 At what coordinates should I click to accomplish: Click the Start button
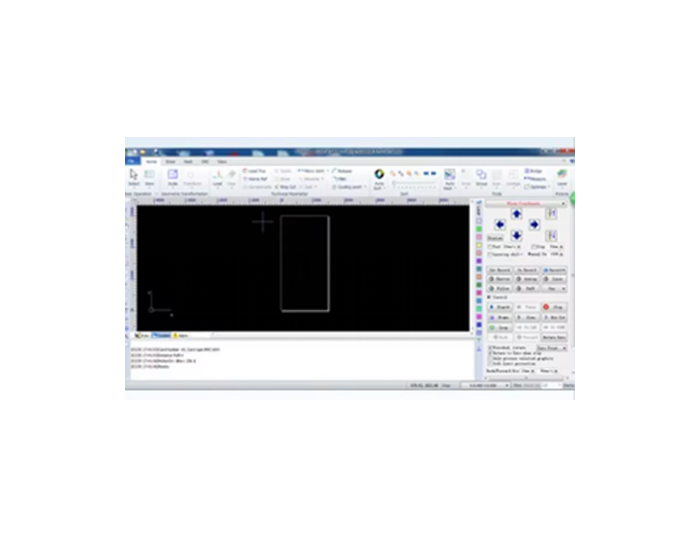point(498,306)
